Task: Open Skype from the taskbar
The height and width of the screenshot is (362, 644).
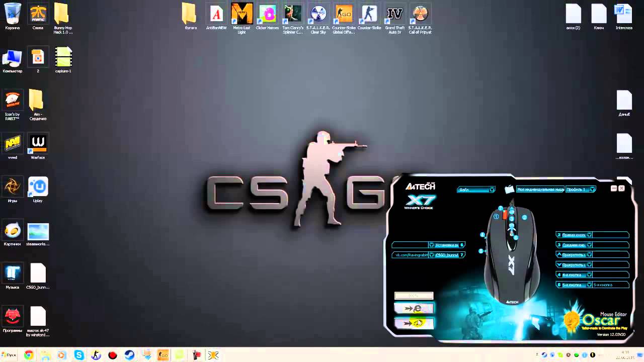Action: 79,355
